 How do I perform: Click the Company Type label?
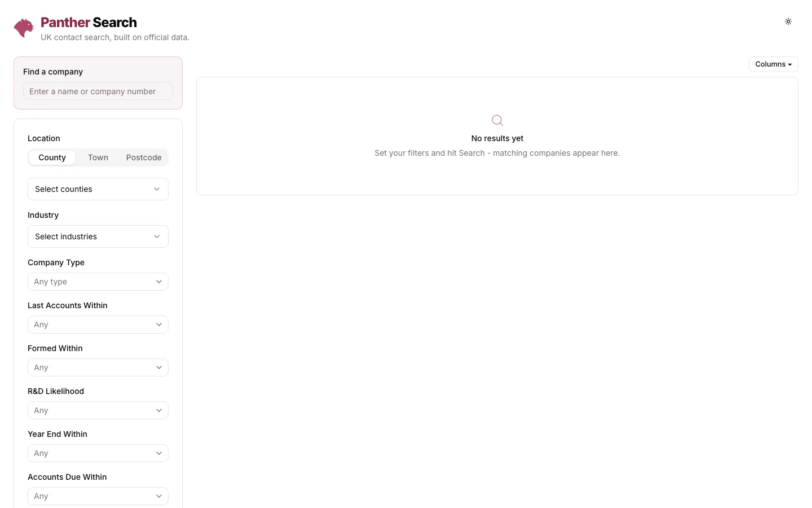coord(56,262)
